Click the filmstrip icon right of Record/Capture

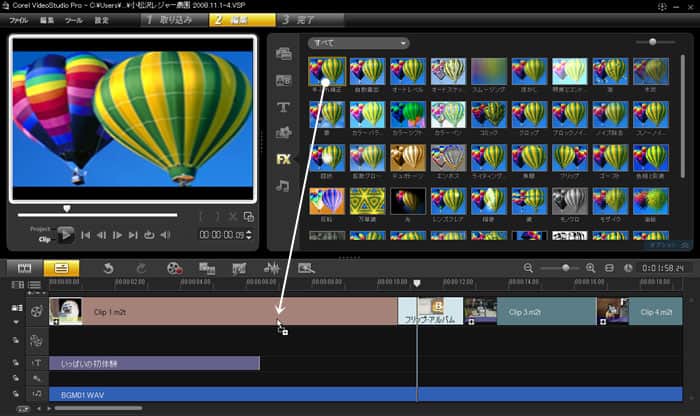coord(207,268)
